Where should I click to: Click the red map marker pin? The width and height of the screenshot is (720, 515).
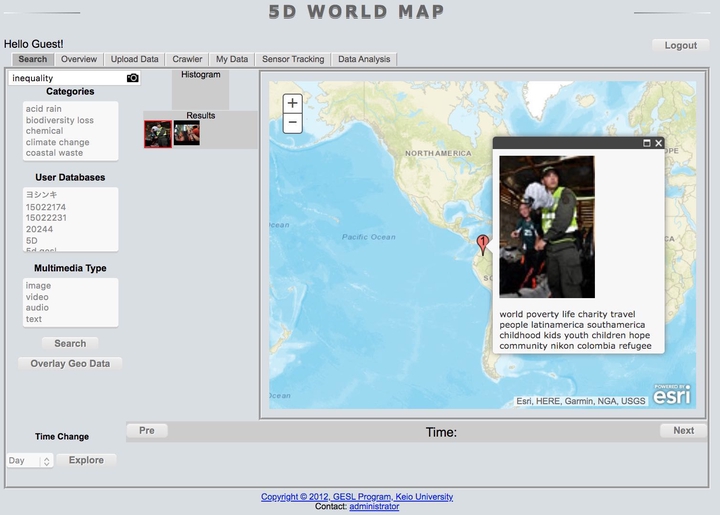pyautogui.click(x=483, y=243)
